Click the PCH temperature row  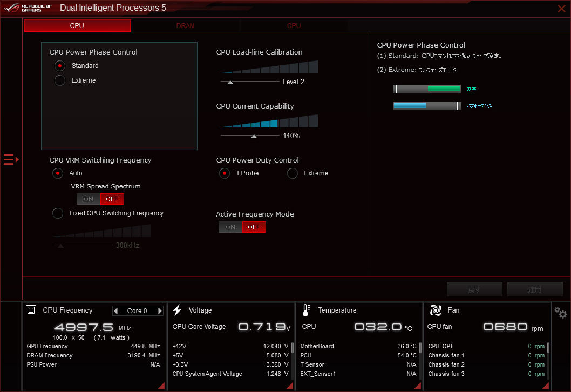[358, 356]
